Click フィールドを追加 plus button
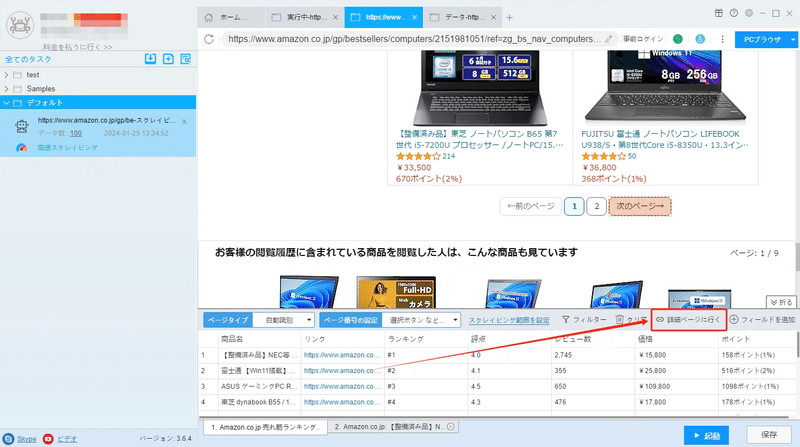This screenshot has height=447, width=800. (x=762, y=319)
